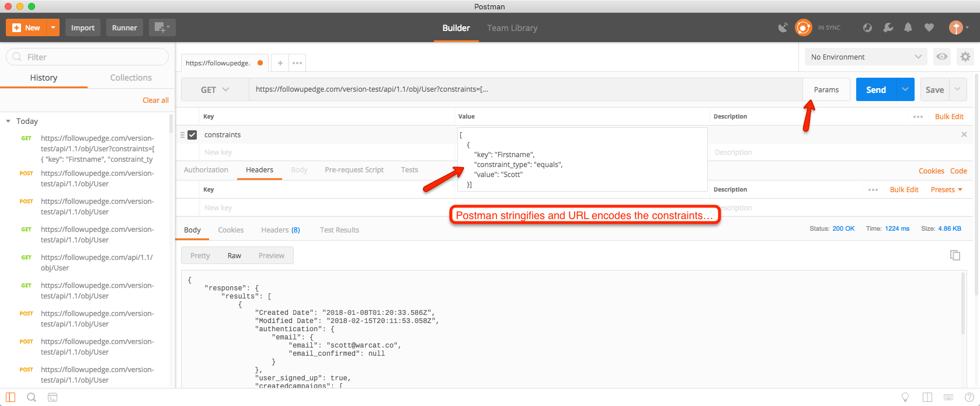Viewport: 980px width, 406px height.
Task: Open the notifications bell icon
Action: click(908, 27)
